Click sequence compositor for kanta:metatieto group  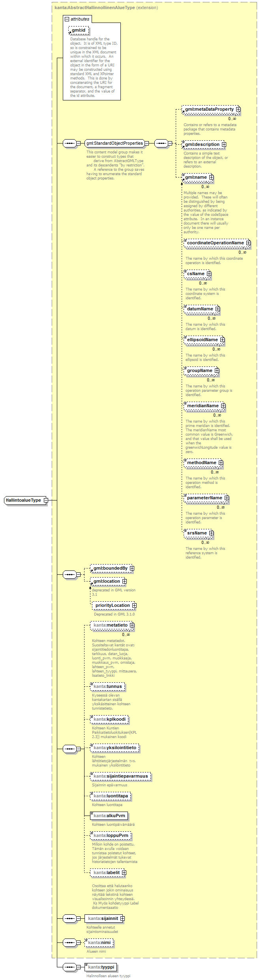coord(70,749)
